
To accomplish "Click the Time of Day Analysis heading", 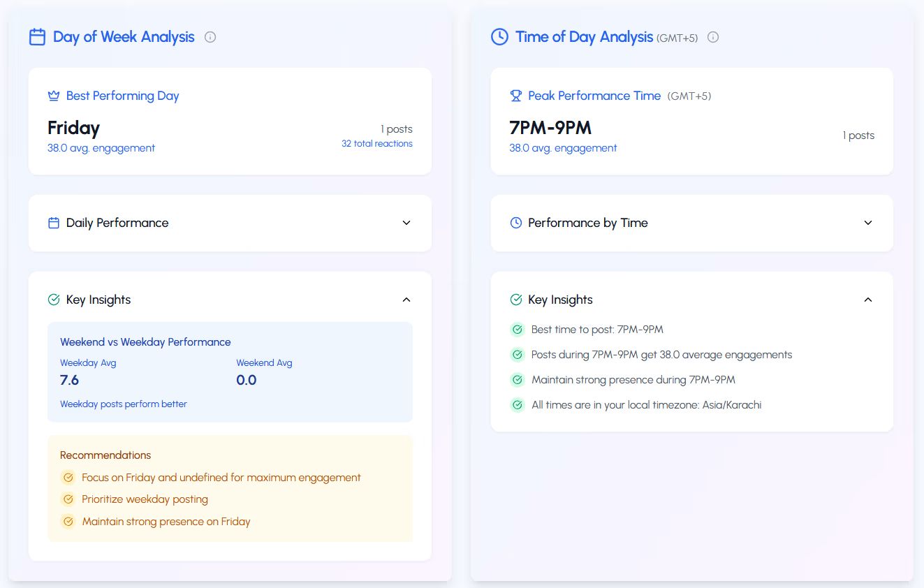I will [584, 37].
